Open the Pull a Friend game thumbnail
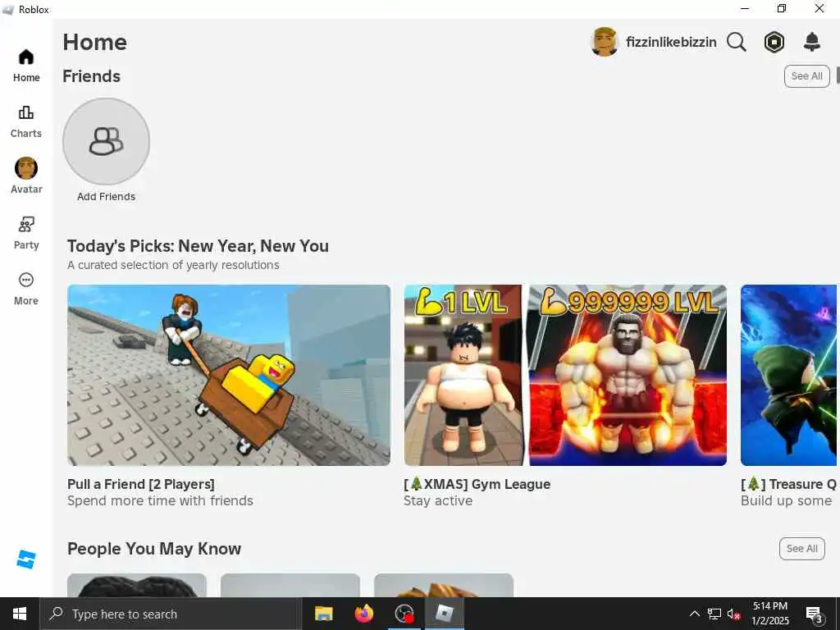 click(229, 375)
